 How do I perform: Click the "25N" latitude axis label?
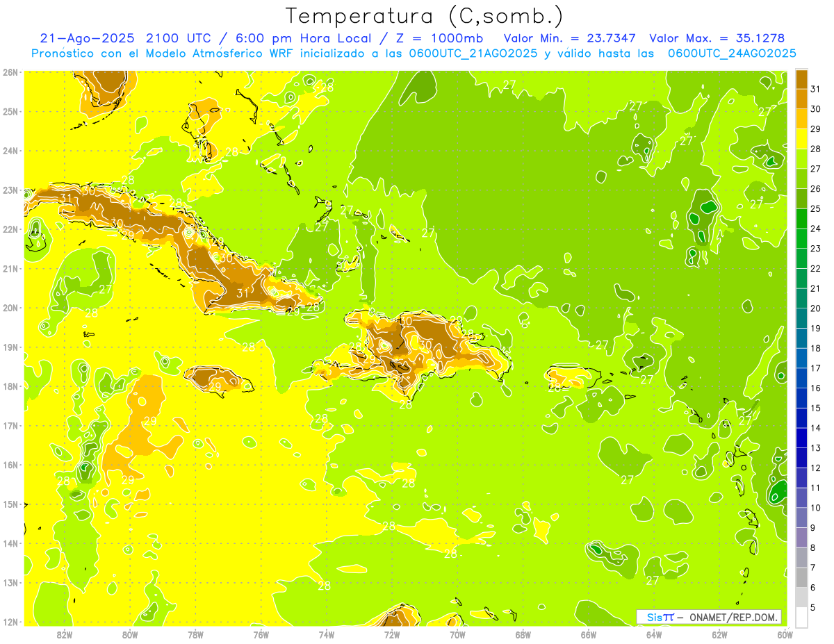tap(10, 111)
